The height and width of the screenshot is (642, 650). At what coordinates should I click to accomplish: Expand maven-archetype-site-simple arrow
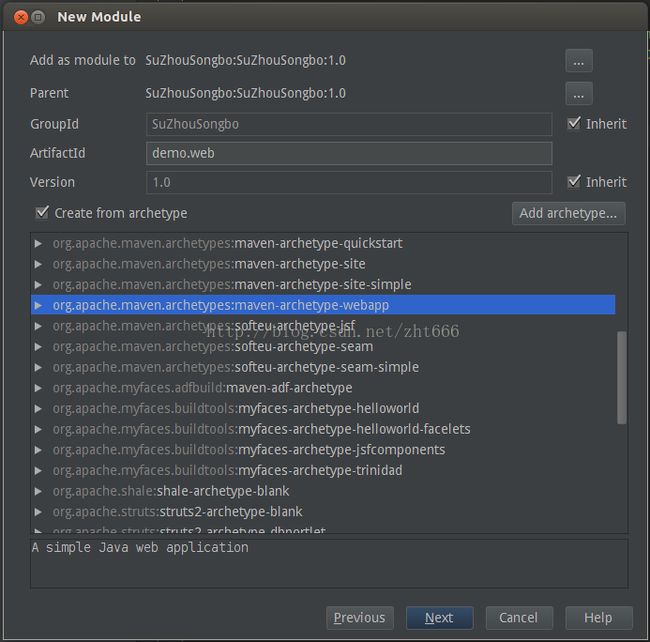(38, 285)
